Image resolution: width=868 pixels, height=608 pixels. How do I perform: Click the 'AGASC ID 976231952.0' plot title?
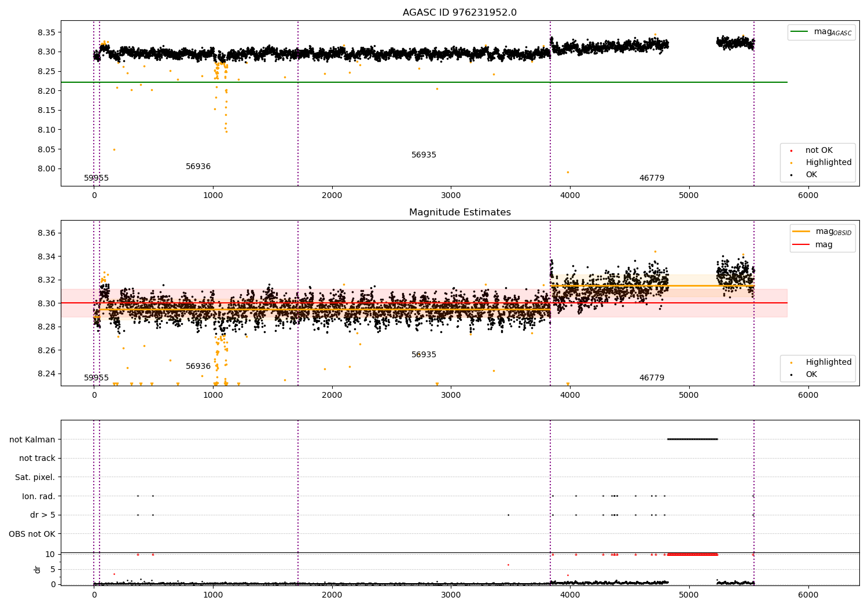click(x=459, y=13)
